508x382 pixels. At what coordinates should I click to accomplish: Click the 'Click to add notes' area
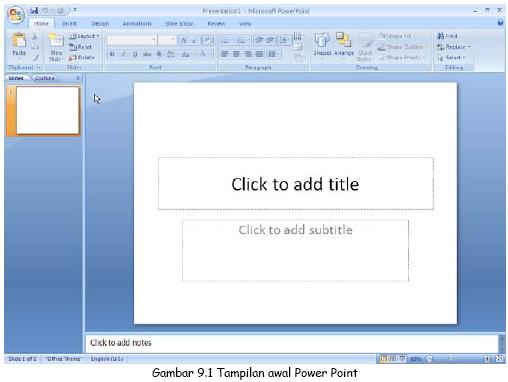[x=292, y=343]
